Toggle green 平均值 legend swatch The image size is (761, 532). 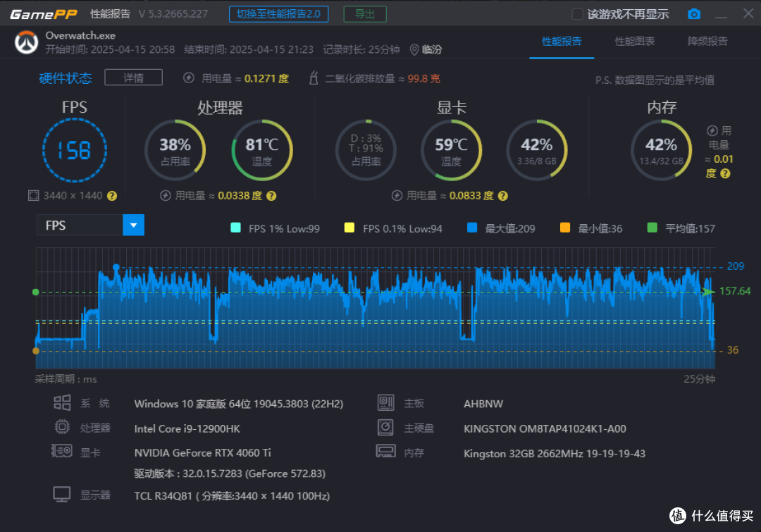[x=652, y=228]
